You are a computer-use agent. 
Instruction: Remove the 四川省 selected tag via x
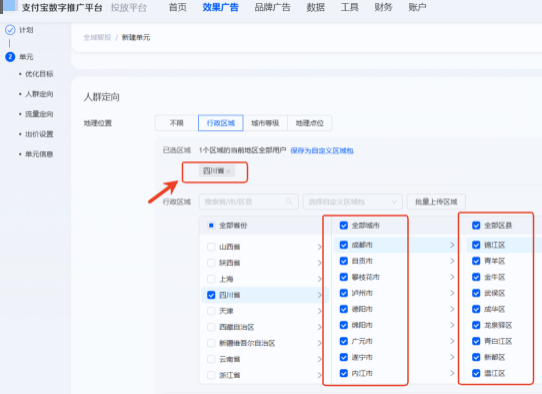(228, 171)
